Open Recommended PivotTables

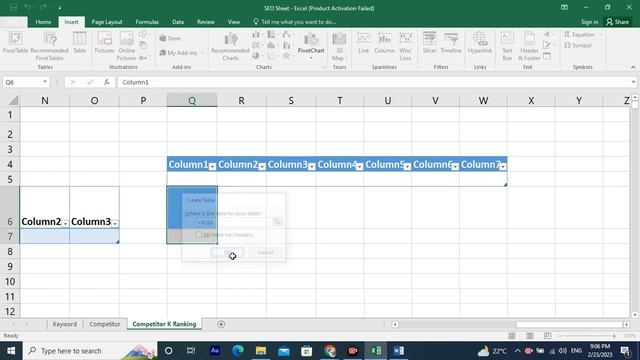pyautogui.click(x=49, y=46)
